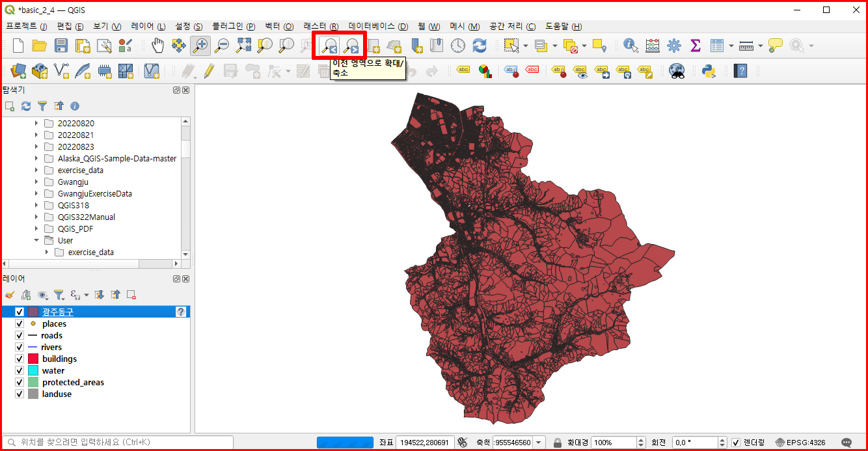
Task: Hide the rivers layer
Action: click(x=20, y=347)
